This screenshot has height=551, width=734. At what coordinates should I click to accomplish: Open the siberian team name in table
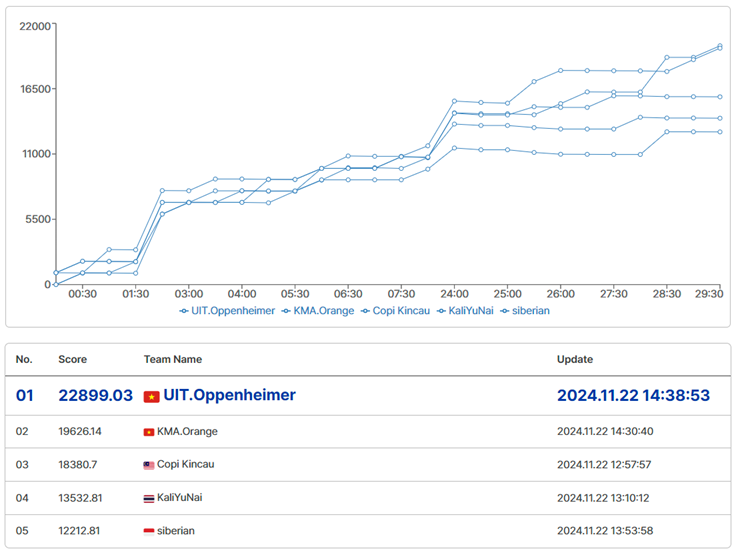176,531
